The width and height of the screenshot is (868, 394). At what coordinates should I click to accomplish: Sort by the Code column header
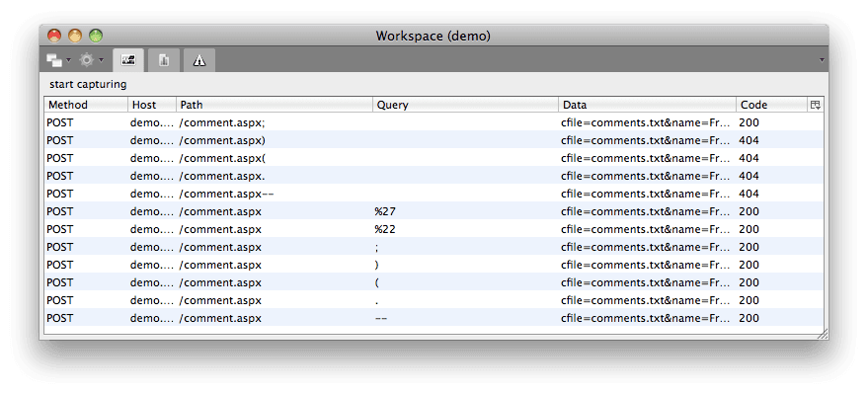[771, 105]
